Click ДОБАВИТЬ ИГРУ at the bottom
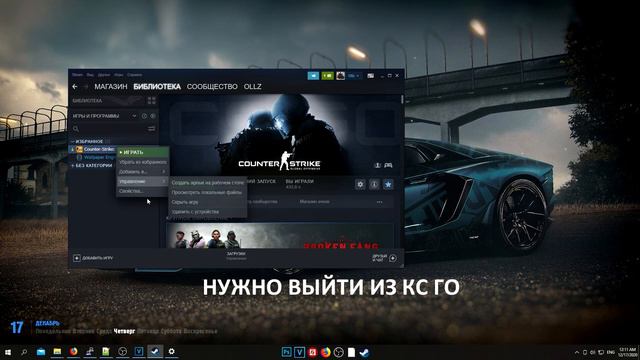Viewport: 640px width, 360px height. (x=93, y=258)
